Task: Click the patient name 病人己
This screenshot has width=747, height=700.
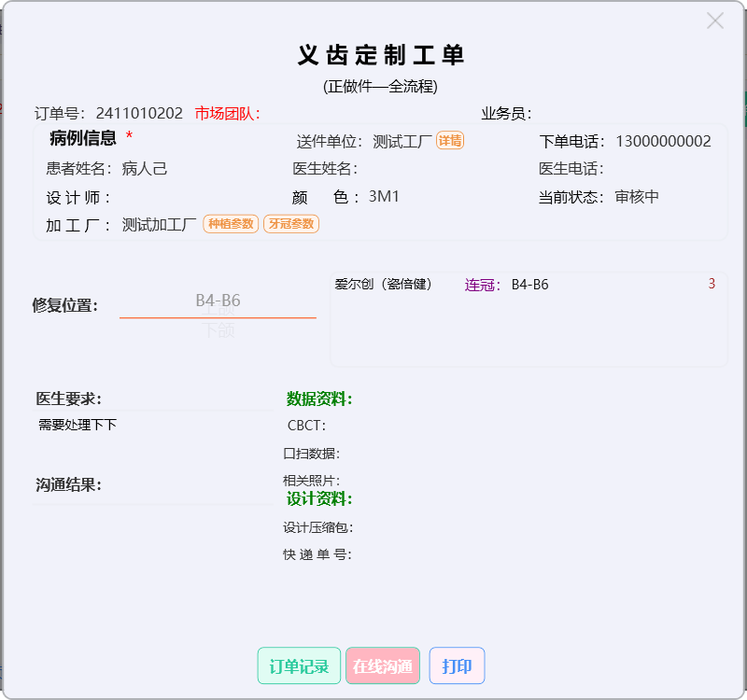Action: (145, 169)
